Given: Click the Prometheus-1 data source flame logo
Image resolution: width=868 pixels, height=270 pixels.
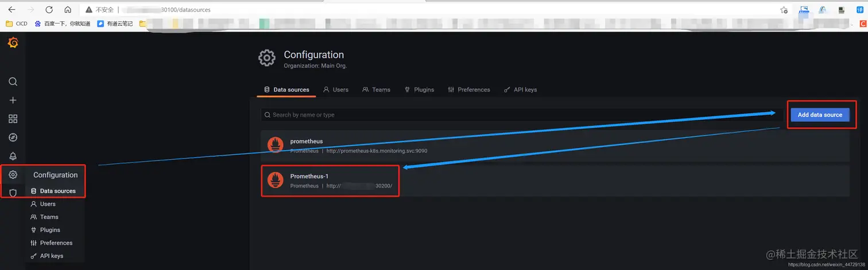Looking at the screenshot, I should 276,181.
